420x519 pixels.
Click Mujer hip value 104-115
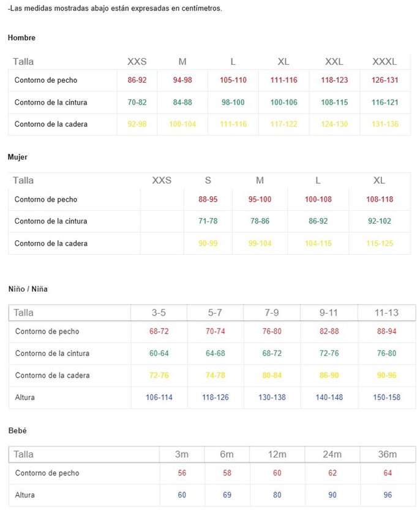pyautogui.click(x=318, y=243)
